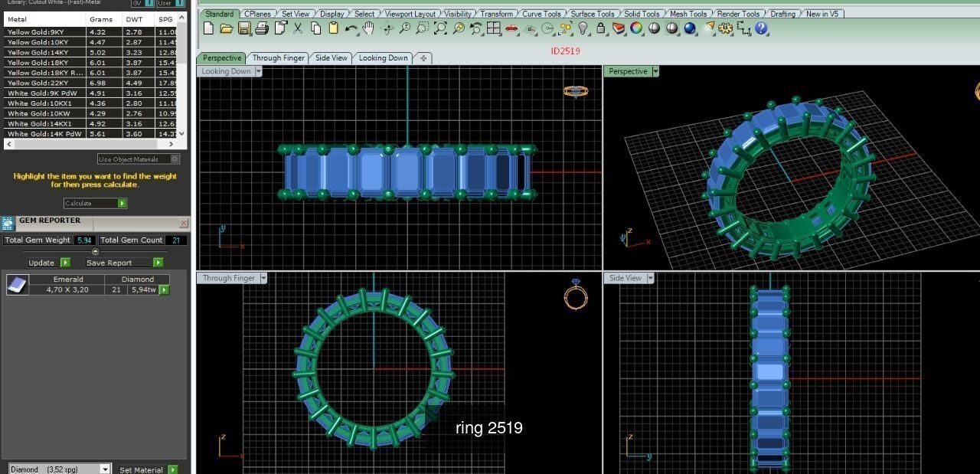Viewport: 980px width, 474px height.
Task: Open the Edit Layers icon
Action: tap(619, 28)
